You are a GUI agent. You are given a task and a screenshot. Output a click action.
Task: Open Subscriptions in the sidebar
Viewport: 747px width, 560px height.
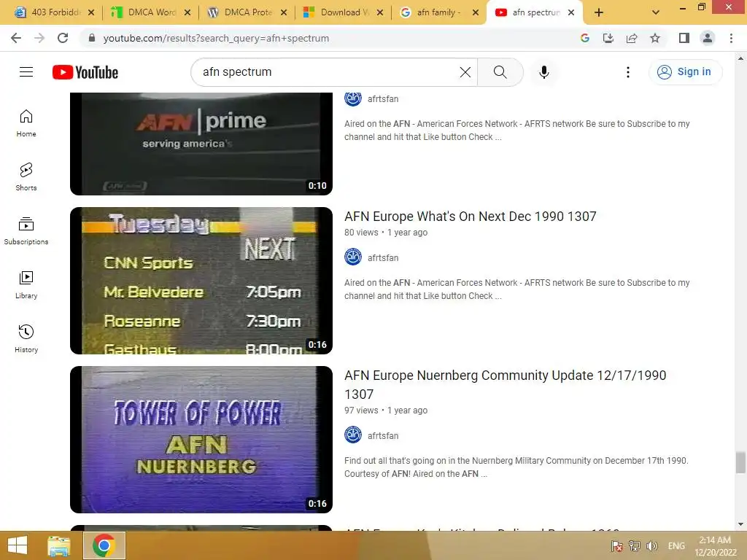(26, 231)
